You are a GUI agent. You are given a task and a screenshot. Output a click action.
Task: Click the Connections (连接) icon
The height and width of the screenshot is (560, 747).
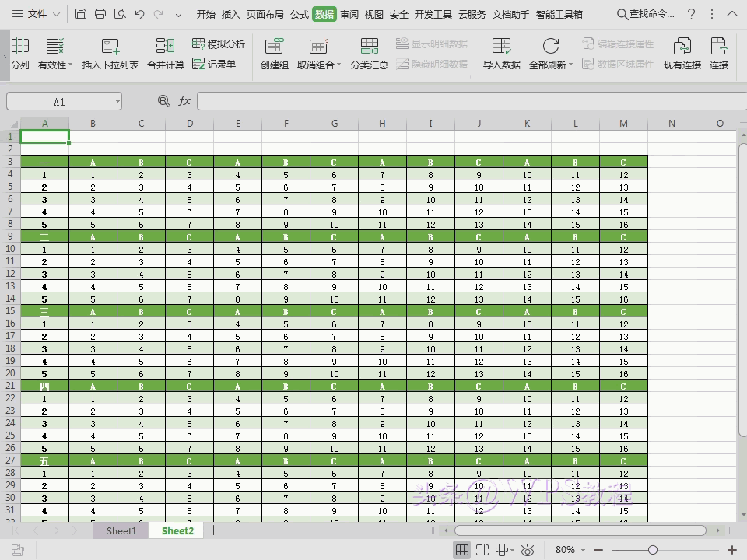(x=718, y=54)
